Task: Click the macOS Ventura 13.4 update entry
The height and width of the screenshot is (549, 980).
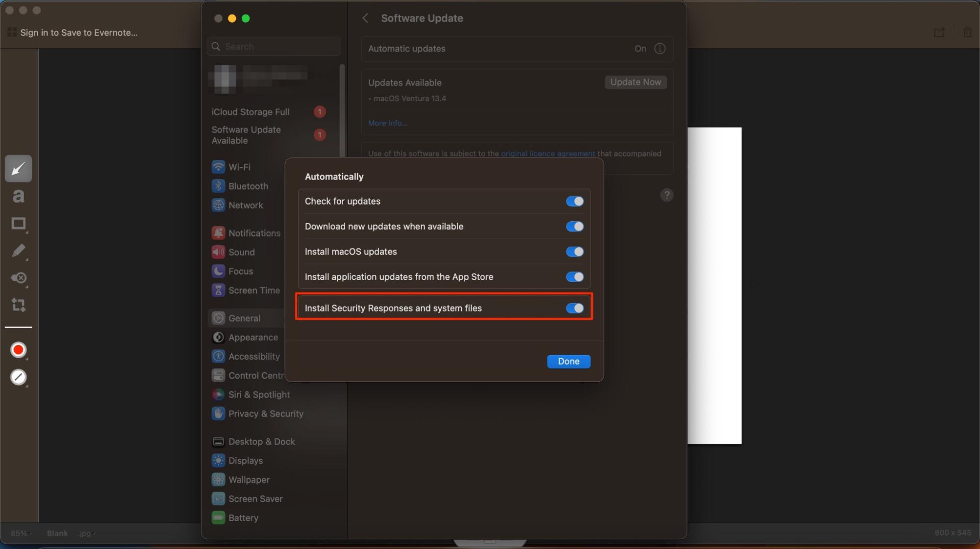Action: coord(409,99)
